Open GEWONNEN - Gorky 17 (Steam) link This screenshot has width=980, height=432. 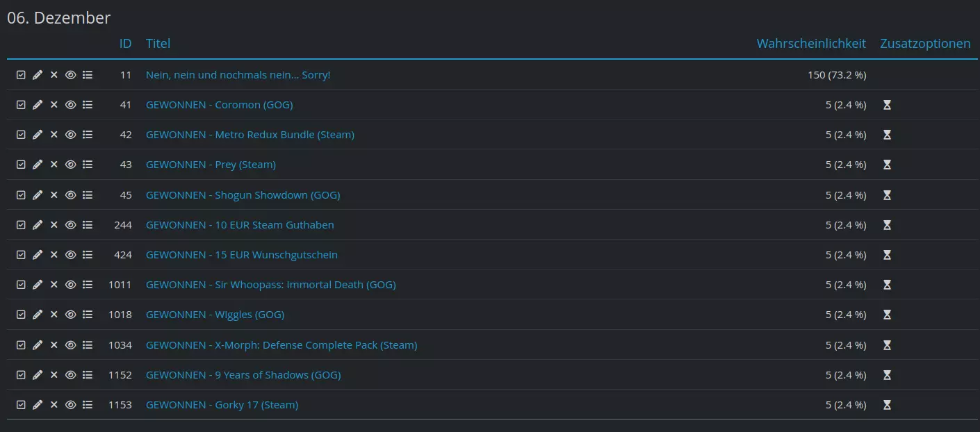pyautogui.click(x=222, y=405)
